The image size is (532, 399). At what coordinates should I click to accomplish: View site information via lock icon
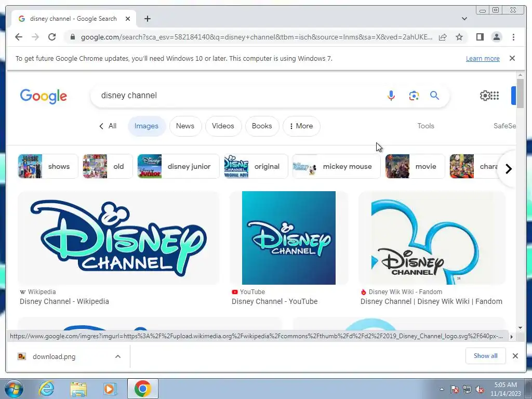72,37
